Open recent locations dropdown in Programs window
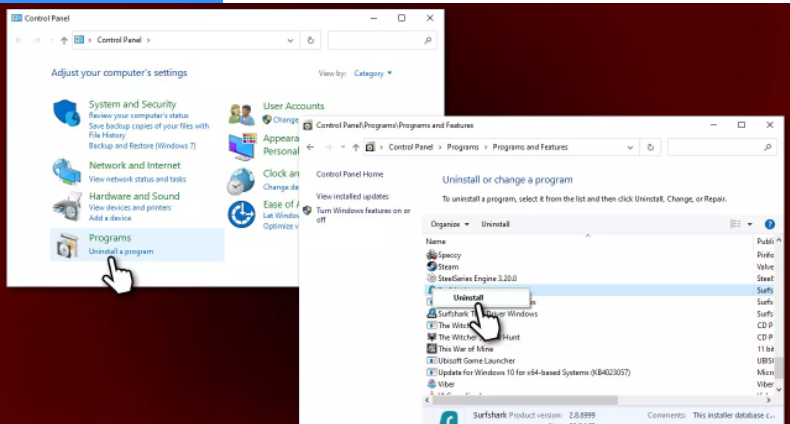 pos(343,147)
